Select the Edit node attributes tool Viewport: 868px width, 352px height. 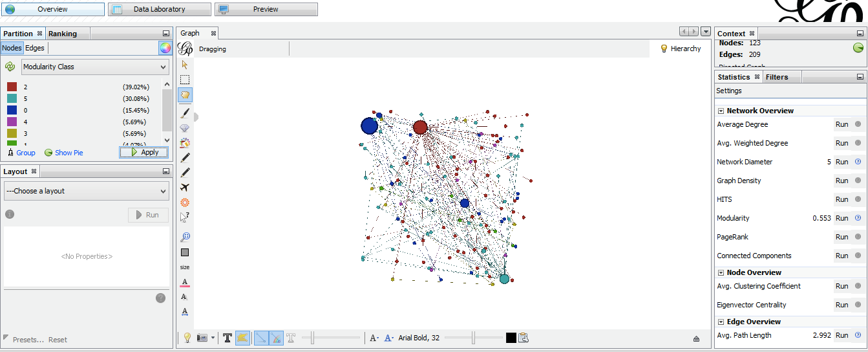coord(185,217)
